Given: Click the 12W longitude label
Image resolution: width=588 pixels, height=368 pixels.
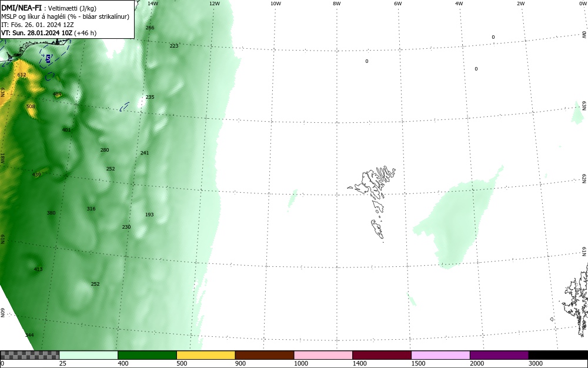Looking at the screenshot, I should pyautogui.click(x=214, y=4).
